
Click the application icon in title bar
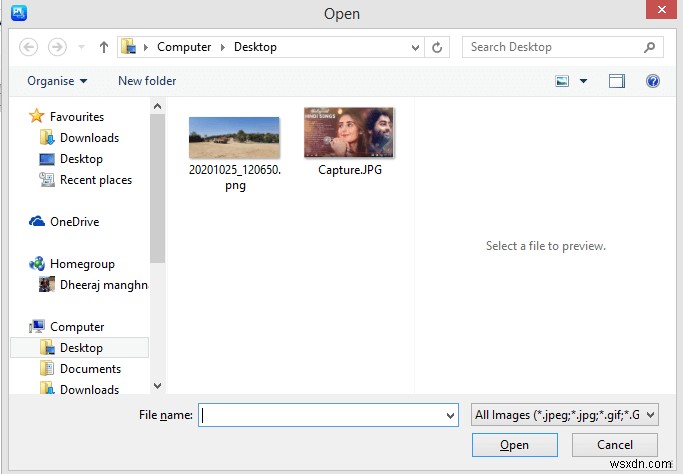click(19, 12)
